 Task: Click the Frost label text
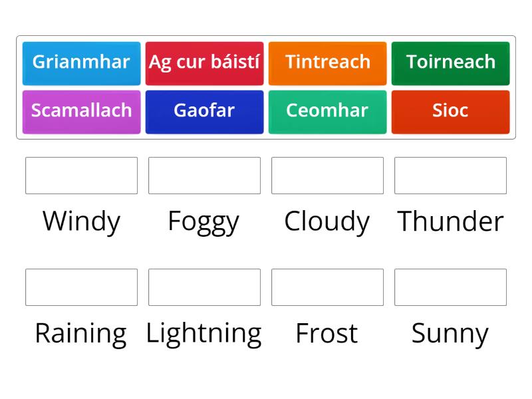pos(327,333)
